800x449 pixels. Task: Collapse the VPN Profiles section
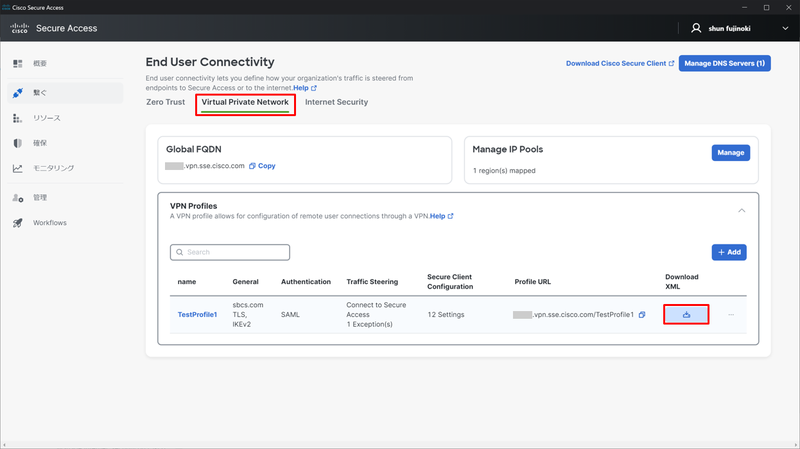741,211
